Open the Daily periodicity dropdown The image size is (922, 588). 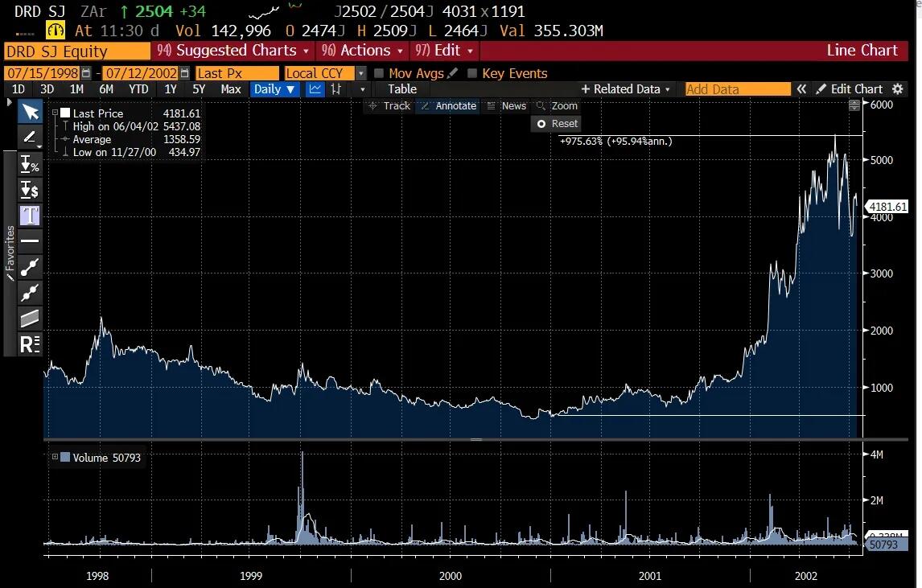click(x=274, y=89)
